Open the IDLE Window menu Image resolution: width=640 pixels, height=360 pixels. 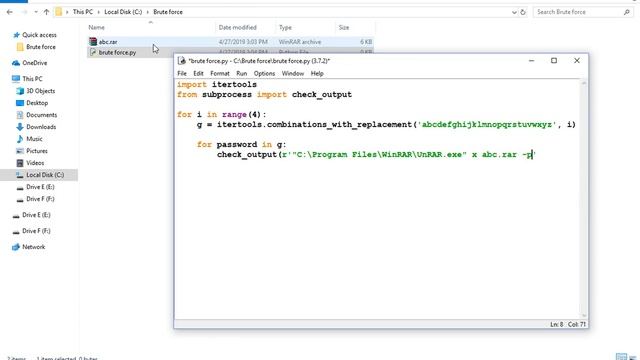coord(293,73)
